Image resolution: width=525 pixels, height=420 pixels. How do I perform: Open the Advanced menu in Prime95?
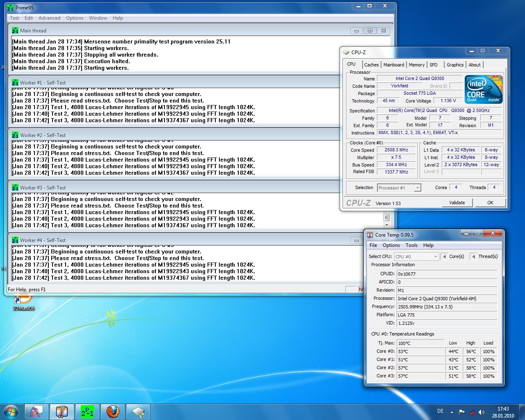49,18
